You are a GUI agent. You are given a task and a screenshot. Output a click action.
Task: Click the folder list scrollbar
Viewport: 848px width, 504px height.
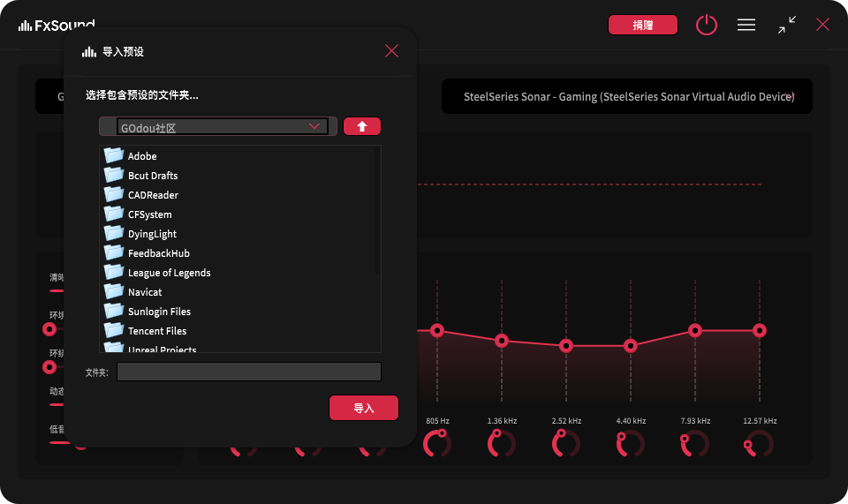coord(377,209)
